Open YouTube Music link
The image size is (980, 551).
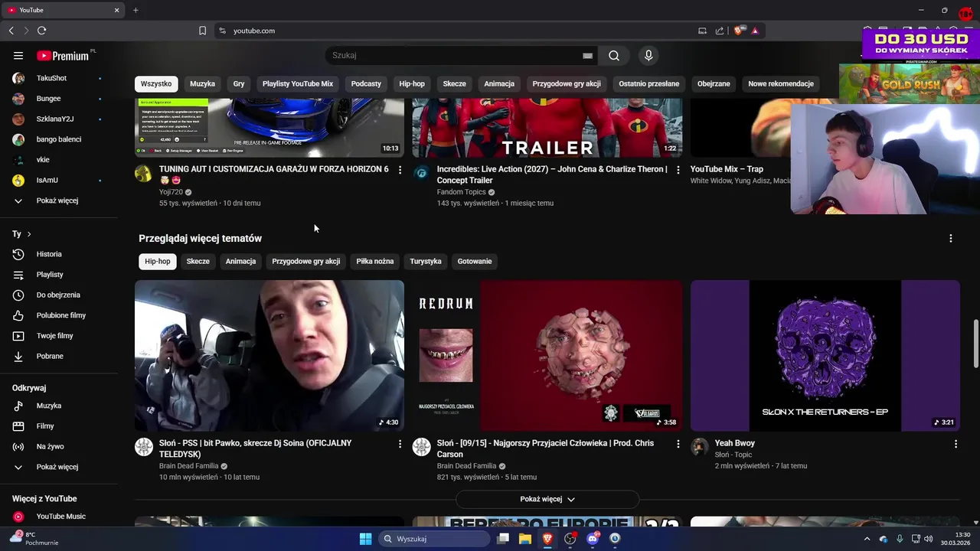pos(59,517)
